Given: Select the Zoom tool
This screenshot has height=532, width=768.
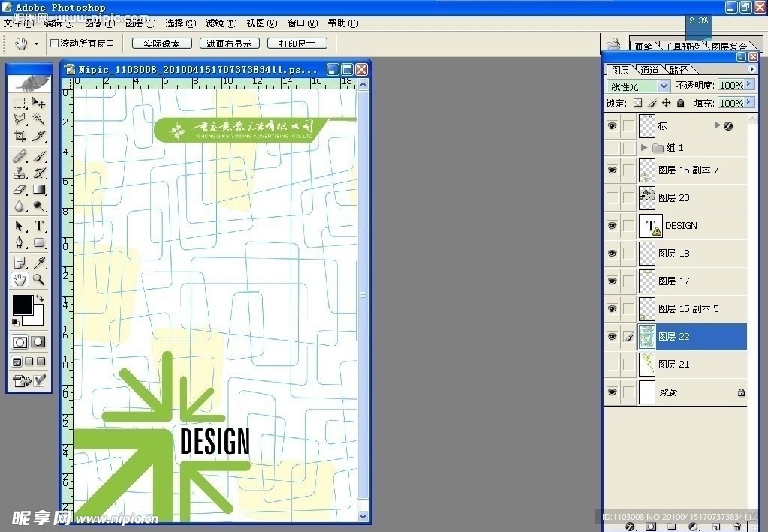Looking at the screenshot, I should (39, 279).
